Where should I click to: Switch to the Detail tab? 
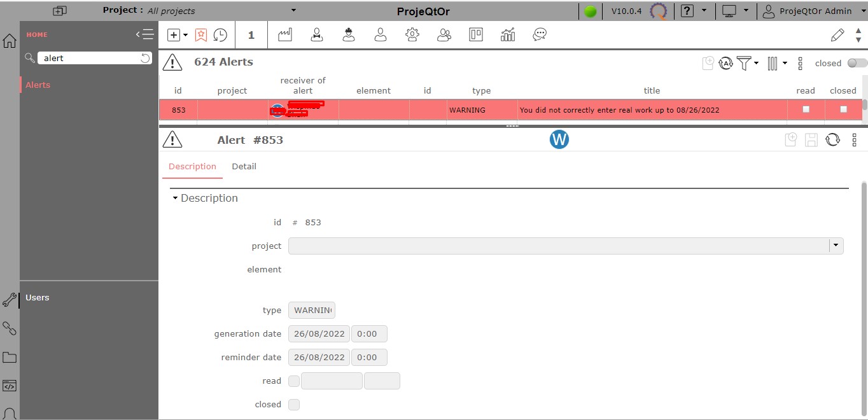[x=244, y=167]
